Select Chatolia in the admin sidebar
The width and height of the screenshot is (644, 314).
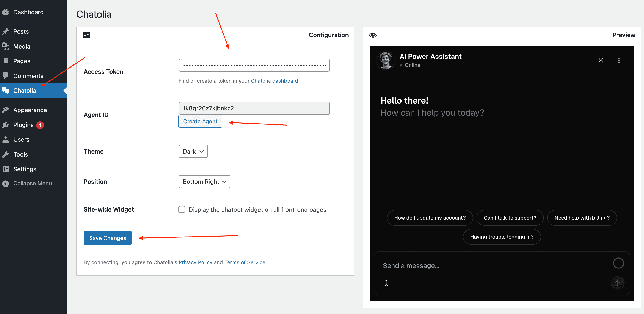pyautogui.click(x=25, y=90)
